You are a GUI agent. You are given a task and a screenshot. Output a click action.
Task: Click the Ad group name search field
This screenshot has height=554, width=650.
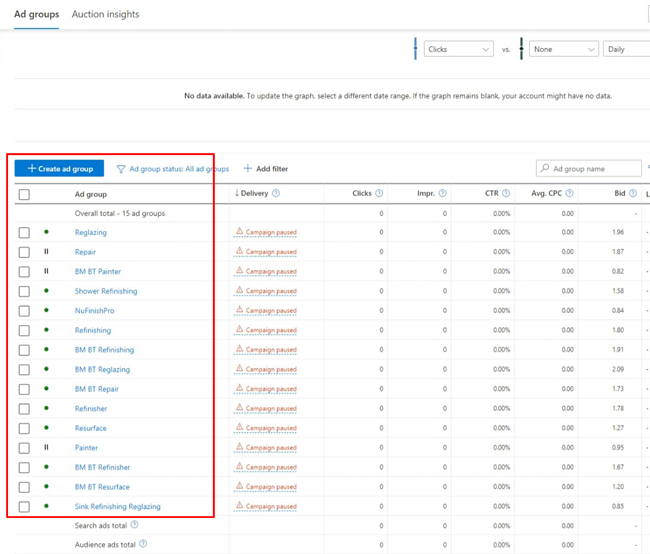pyautogui.click(x=589, y=168)
